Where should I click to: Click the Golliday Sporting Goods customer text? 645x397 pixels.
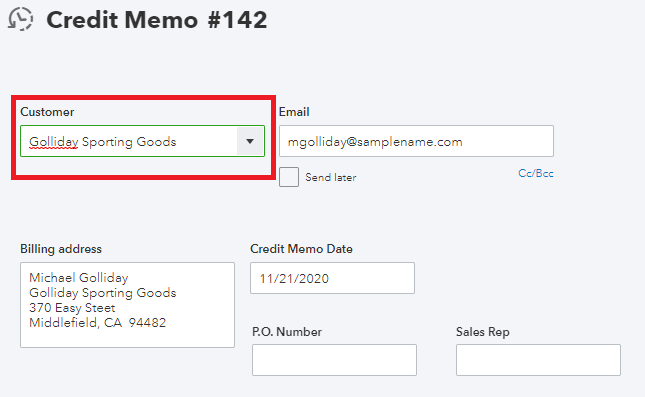pos(102,142)
